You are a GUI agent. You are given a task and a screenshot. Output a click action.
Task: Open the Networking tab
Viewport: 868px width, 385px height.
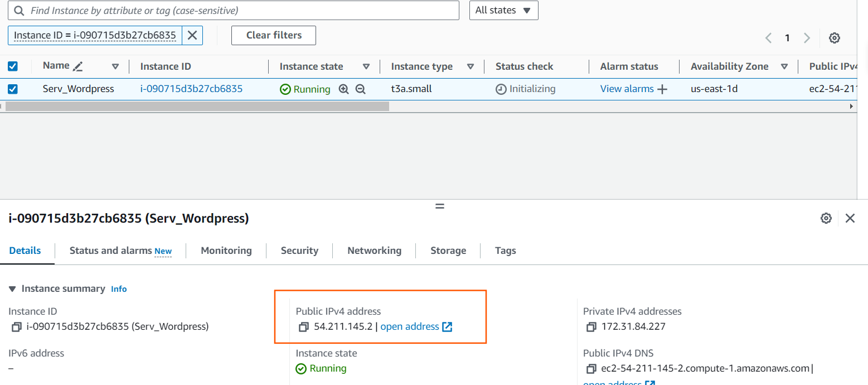[374, 251]
